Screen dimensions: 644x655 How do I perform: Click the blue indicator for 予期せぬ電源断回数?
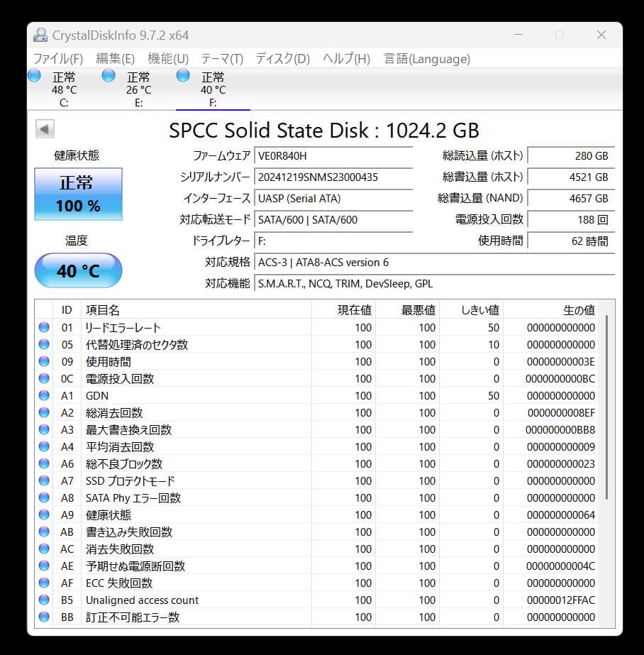pyautogui.click(x=44, y=566)
